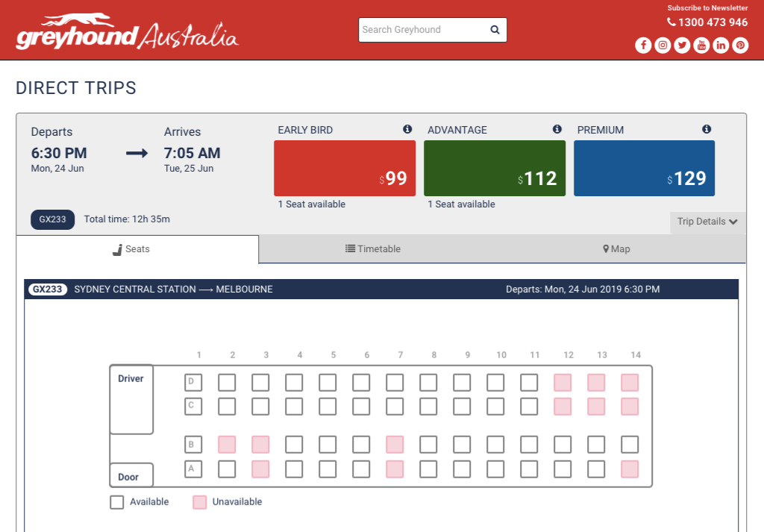Click the 'Mon, 24 Jun' departure date

coord(57,169)
